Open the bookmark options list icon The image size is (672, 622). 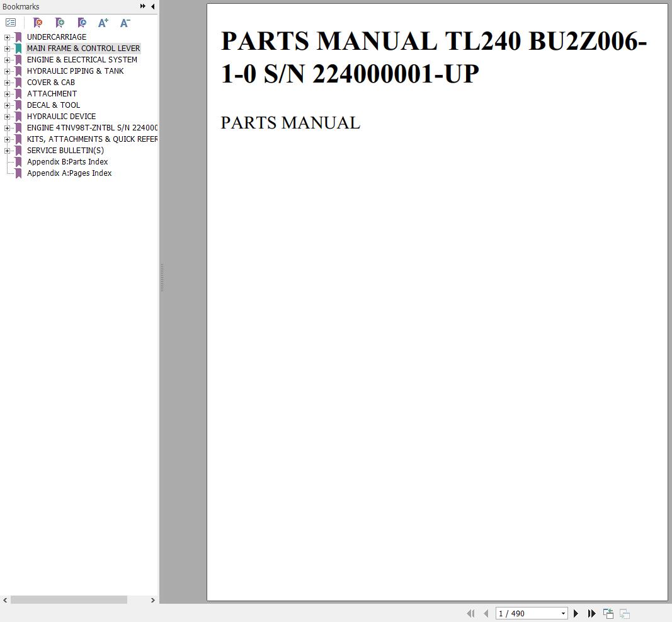(11, 22)
